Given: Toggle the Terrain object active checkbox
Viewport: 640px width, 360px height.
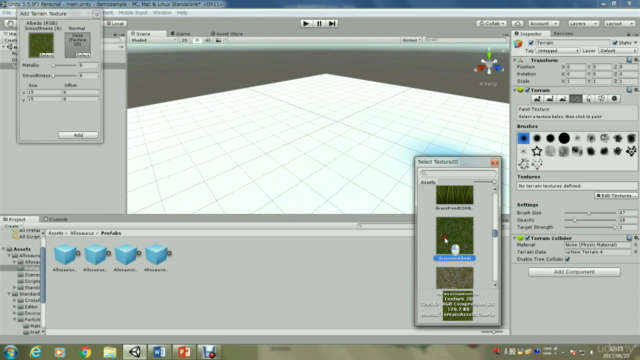Looking at the screenshot, I should click(531, 43).
